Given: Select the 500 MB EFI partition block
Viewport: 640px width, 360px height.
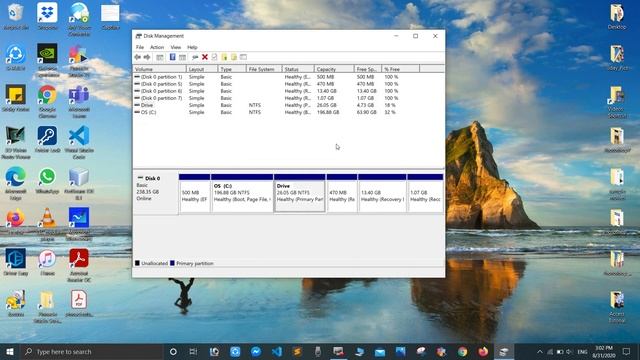Looking at the screenshot, I should [195, 193].
